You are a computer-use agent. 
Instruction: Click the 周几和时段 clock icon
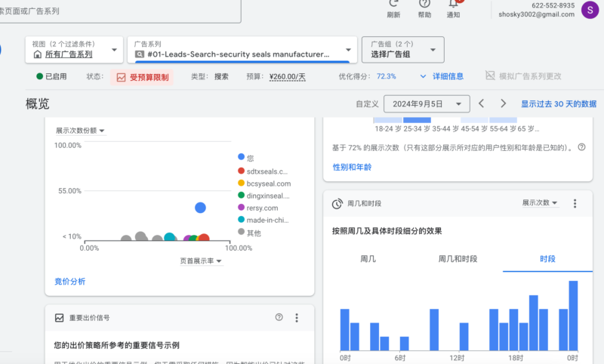click(x=337, y=203)
